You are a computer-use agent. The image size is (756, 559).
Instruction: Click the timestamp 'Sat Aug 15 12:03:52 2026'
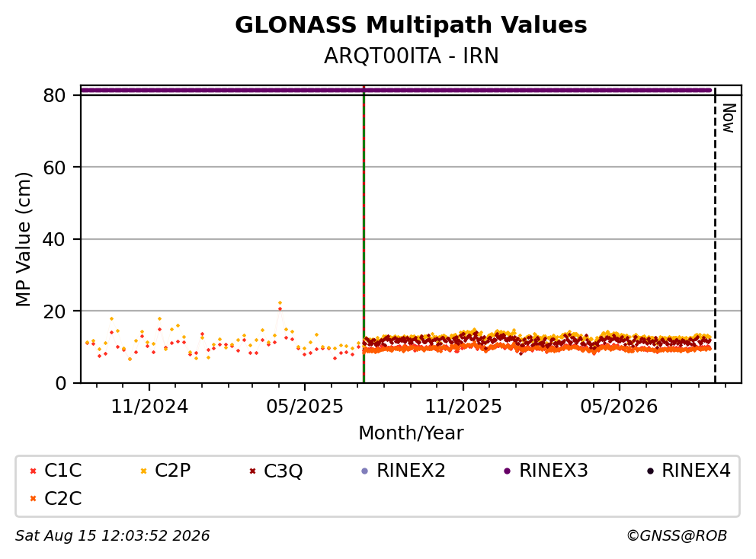(113, 535)
